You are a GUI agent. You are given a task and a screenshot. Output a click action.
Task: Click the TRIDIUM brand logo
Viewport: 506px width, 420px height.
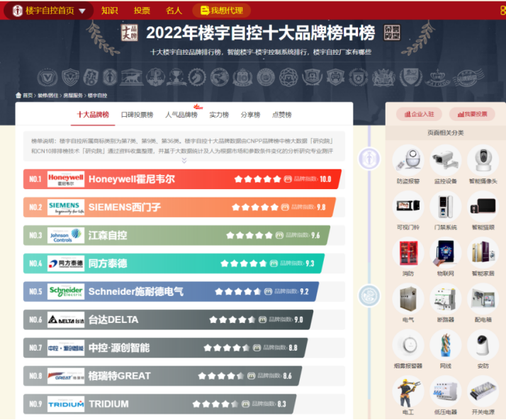coord(66,404)
